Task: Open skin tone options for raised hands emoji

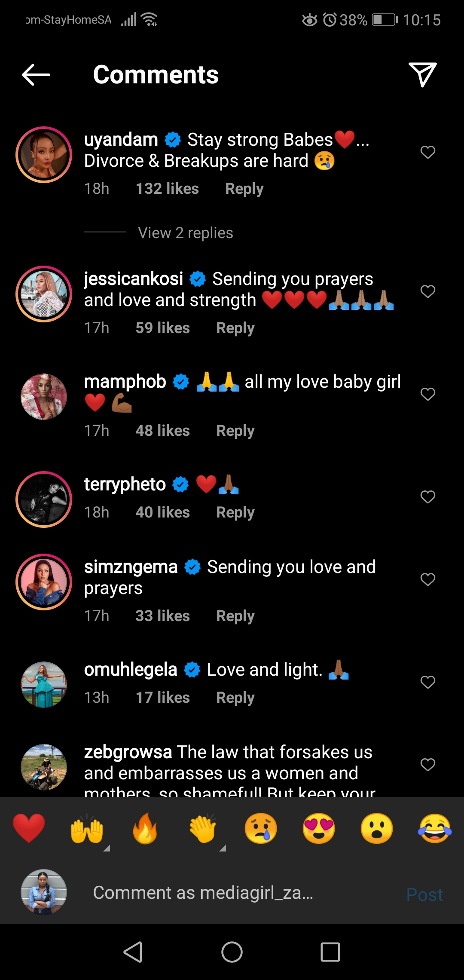Action: pos(107,848)
